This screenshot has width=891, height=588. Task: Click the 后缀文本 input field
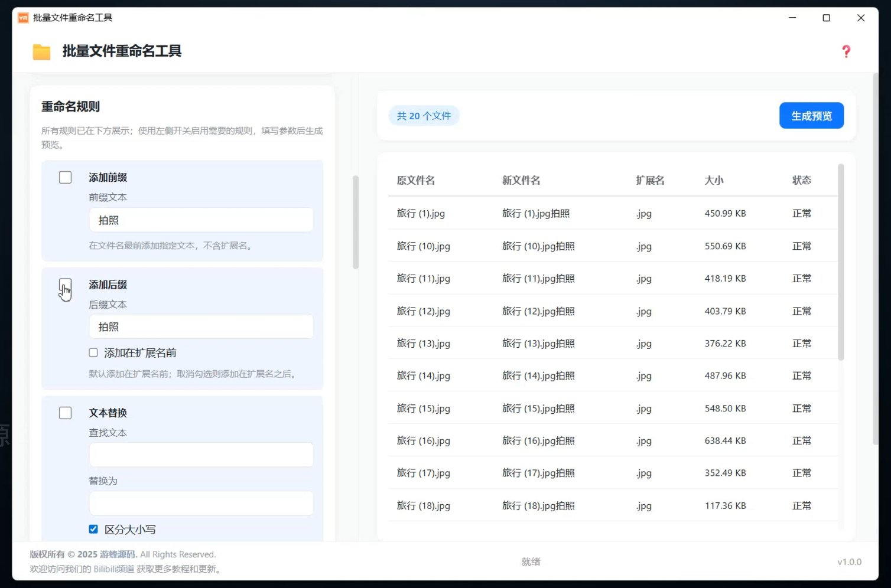click(201, 326)
